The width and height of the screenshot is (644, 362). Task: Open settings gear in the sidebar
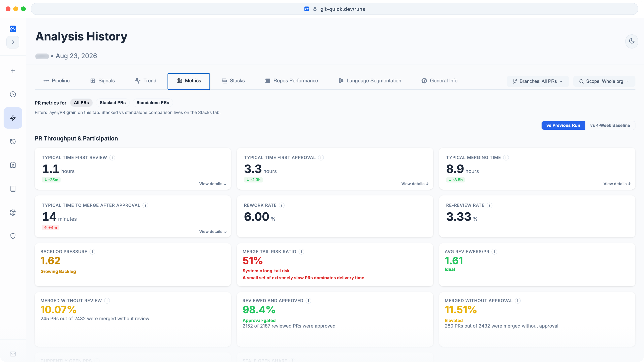click(13, 212)
